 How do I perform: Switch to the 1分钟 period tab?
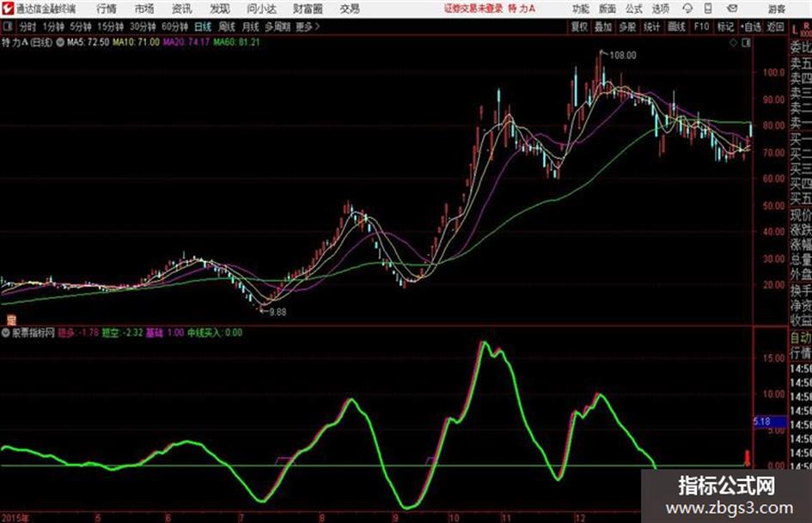pyautogui.click(x=52, y=27)
